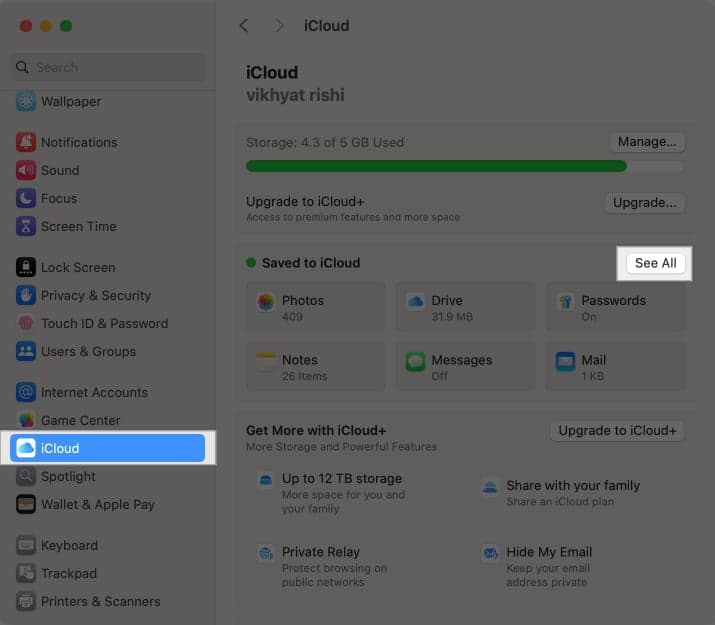Click 'Storage: 4.3 of 5 GB Used' text
The image size is (715, 625).
pyautogui.click(x=325, y=142)
